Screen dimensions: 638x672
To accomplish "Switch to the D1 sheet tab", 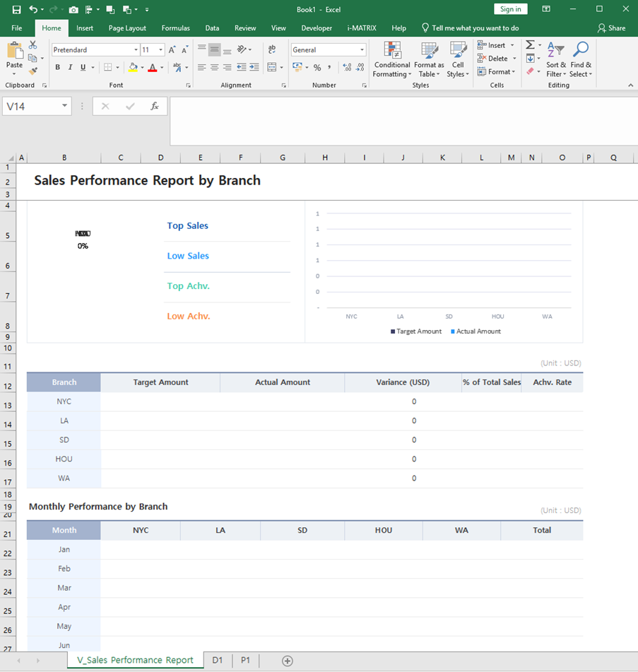I will (217, 660).
